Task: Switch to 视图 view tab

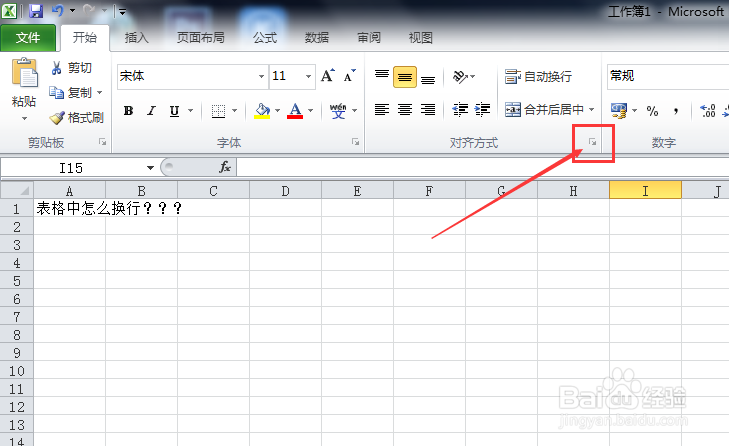Action: 421,38
